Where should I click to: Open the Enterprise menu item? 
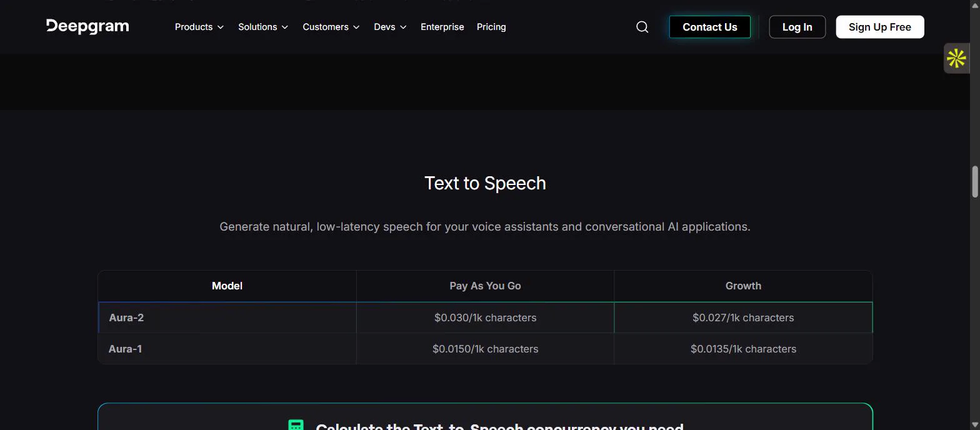click(442, 27)
